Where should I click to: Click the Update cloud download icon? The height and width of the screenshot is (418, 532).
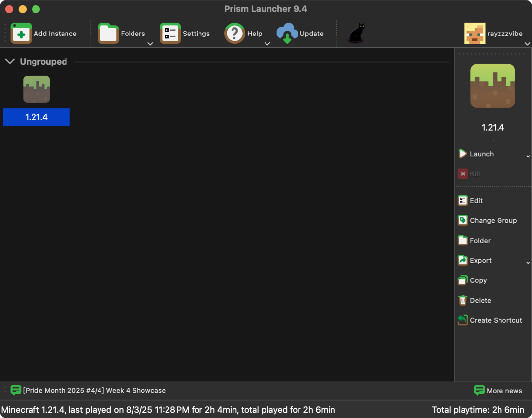287,34
